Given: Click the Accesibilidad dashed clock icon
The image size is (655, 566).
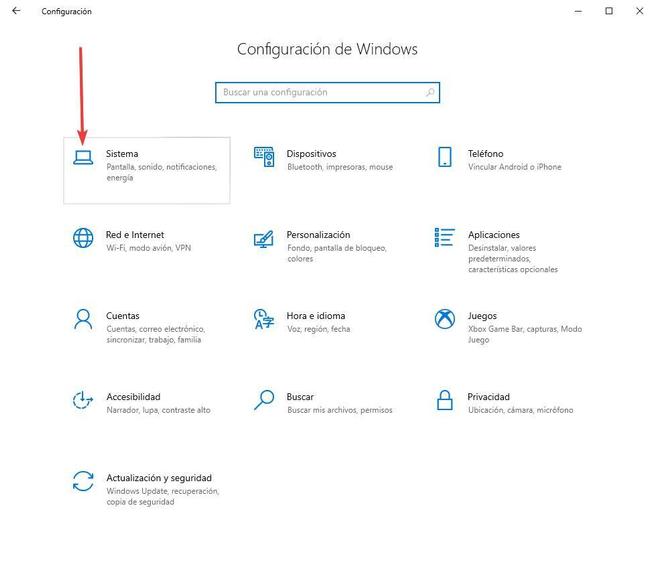Looking at the screenshot, I should [x=83, y=400].
